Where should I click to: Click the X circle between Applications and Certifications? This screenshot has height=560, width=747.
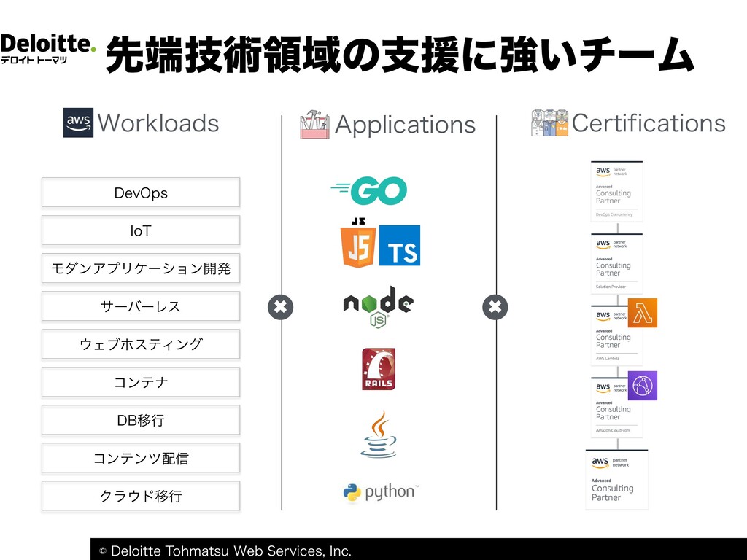tap(495, 307)
